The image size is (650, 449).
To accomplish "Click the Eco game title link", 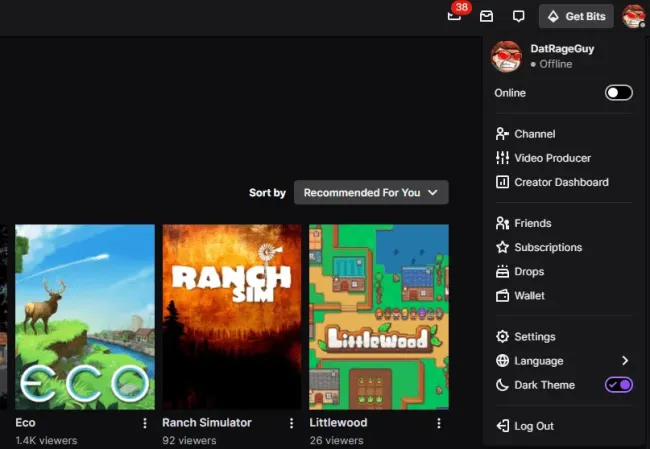I will coord(25,422).
